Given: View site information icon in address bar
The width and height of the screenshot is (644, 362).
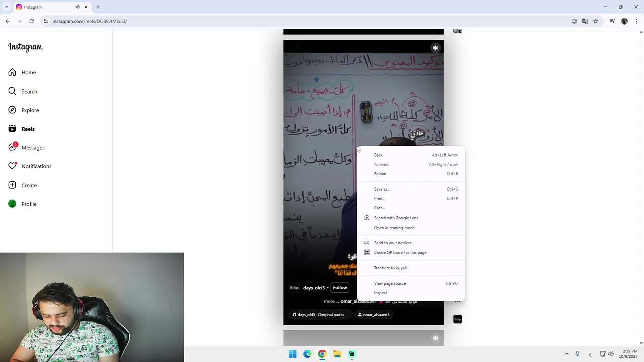Looking at the screenshot, I should coord(46,21).
